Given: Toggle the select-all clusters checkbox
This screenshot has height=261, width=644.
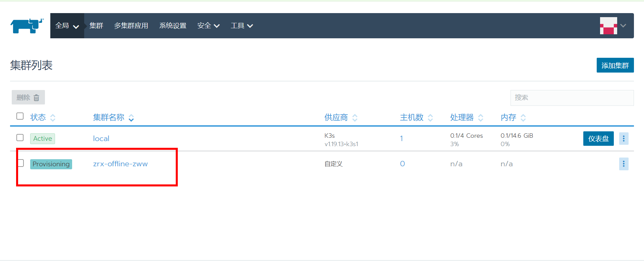Looking at the screenshot, I should (x=20, y=116).
